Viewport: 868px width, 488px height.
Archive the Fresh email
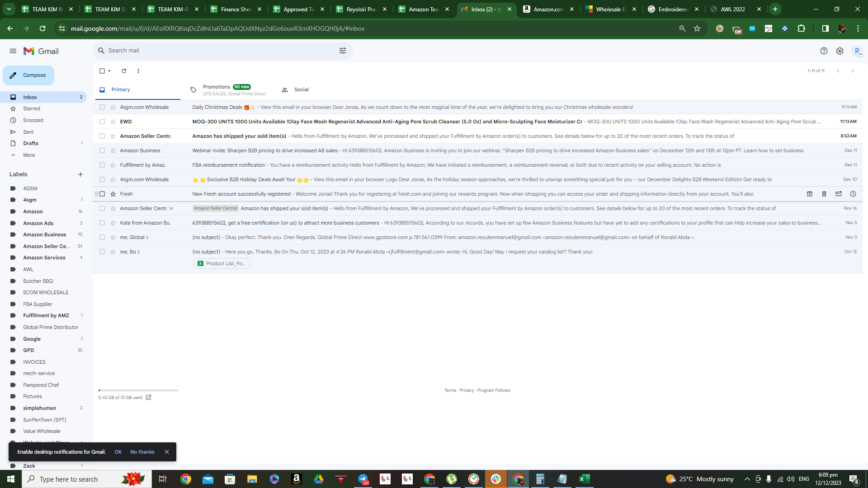click(x=810, y=194)
